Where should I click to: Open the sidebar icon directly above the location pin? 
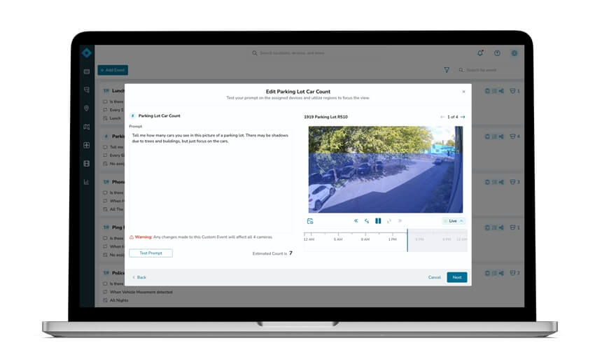(87, 90)
